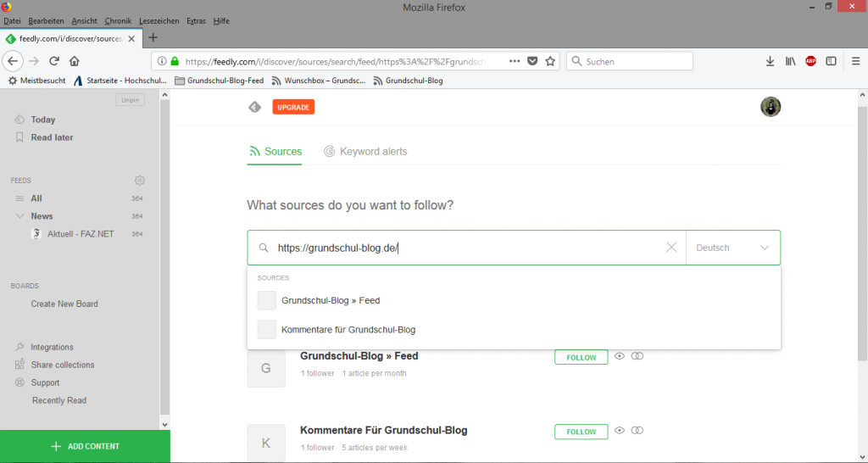Open the Hilfe menu
The image size is (868, 463).
[x=221, y=21]
